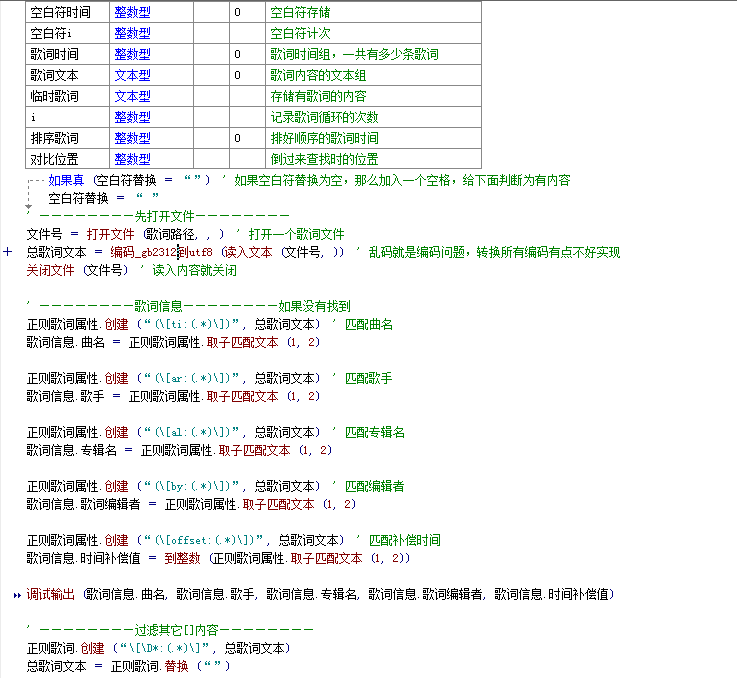
Task: Click comment 读入内容就关闭
Action: coord(194,270)
